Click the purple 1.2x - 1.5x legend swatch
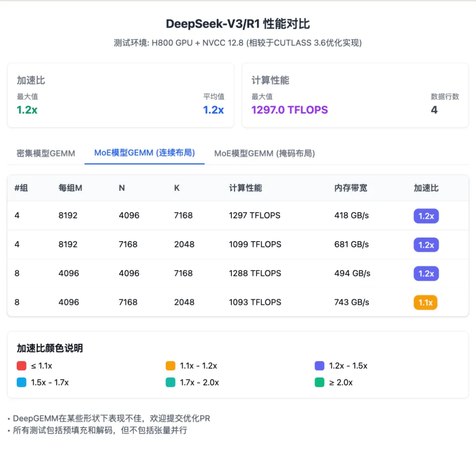This screenshot has width=476, height=449. 320,366
